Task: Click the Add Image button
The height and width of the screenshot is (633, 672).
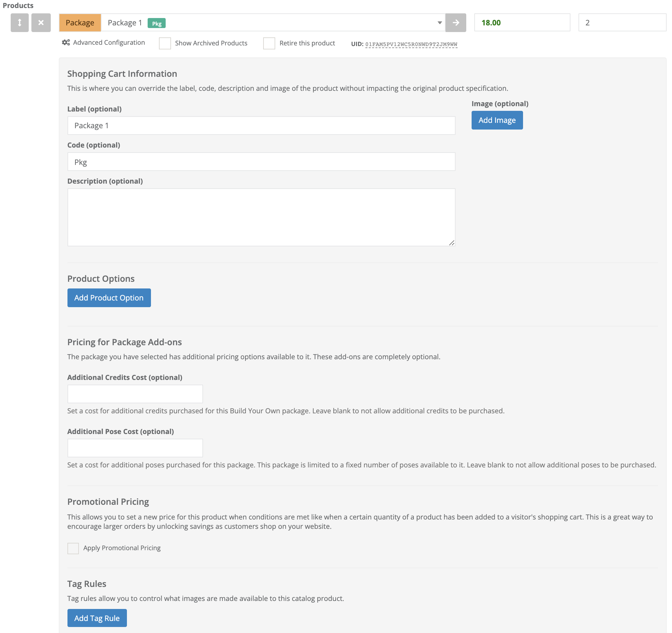Action: (x=497, y=120)
